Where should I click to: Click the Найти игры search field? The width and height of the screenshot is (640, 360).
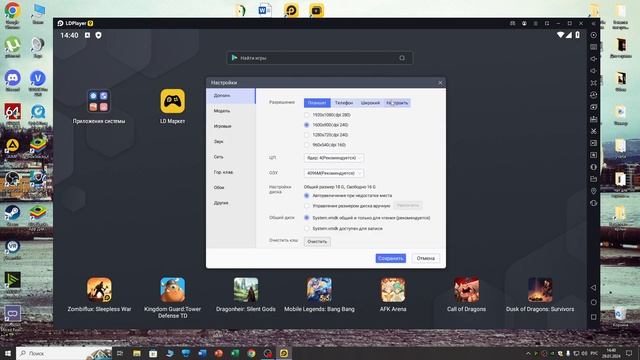point(319,58)
